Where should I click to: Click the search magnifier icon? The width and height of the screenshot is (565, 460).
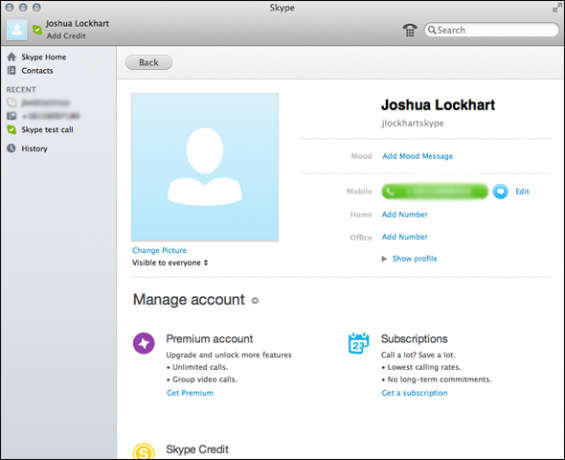click(x=432, y=30)
